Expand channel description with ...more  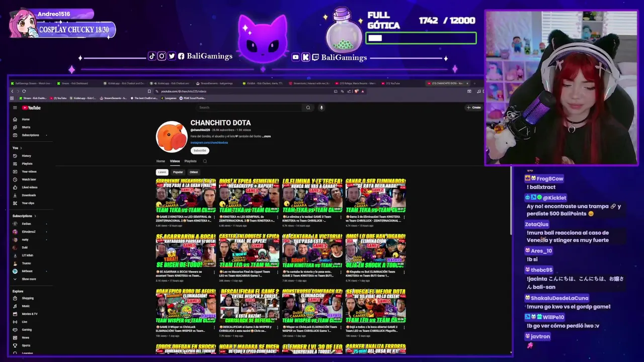point(267,136)
